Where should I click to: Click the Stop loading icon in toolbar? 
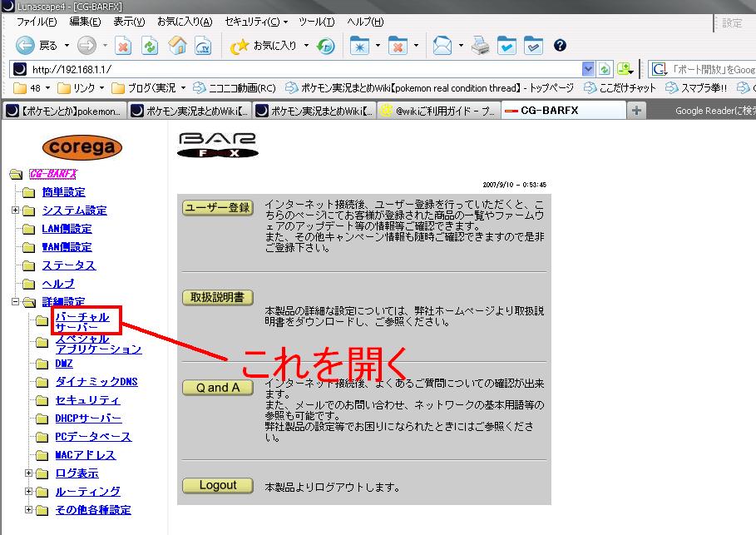click(123, 46)
